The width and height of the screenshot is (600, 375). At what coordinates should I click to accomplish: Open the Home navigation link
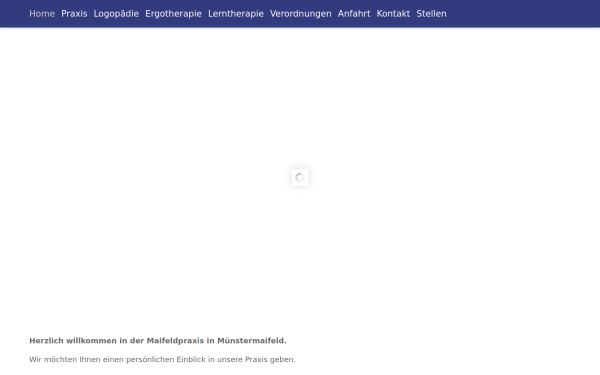point(42,14)
